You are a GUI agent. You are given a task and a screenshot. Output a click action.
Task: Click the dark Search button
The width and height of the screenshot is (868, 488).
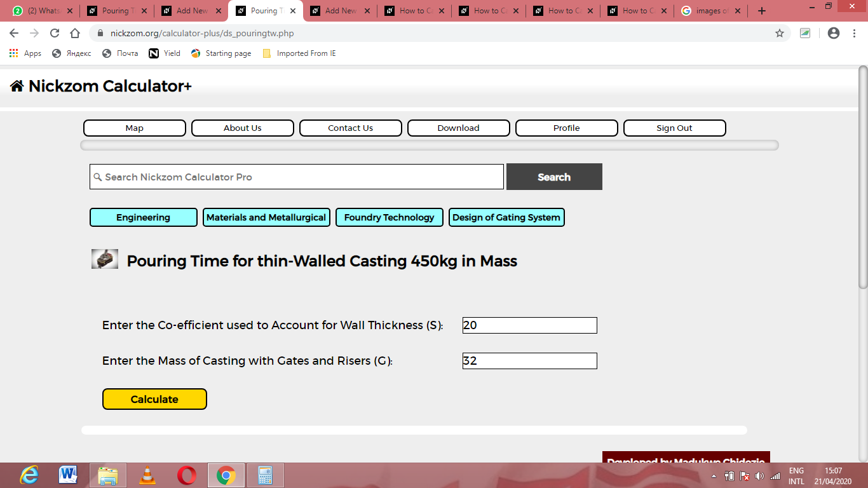[554, 177]
